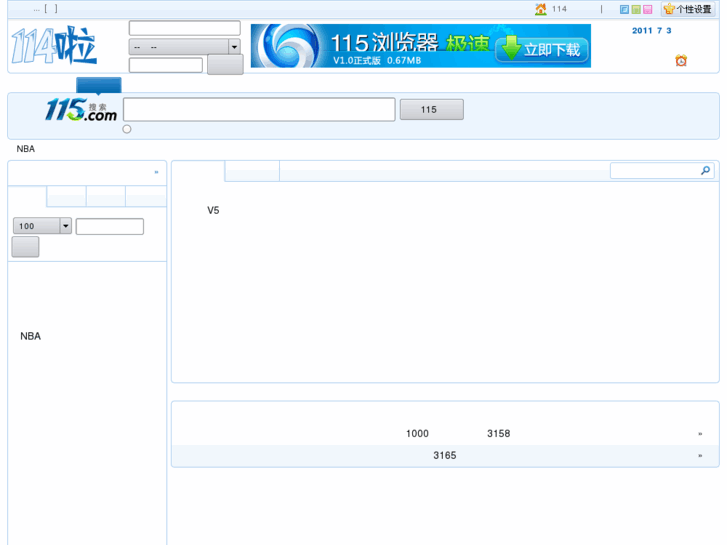
Task: Focus the input field next to the 100 dropdown
Action: [x=110, y=226]
